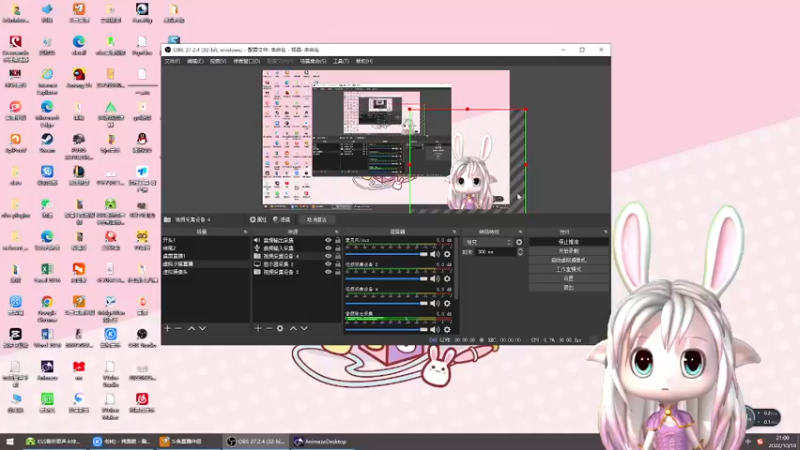Move the selected source up
800x450 pixels.
pyautogui.click(x=293, y=329)
